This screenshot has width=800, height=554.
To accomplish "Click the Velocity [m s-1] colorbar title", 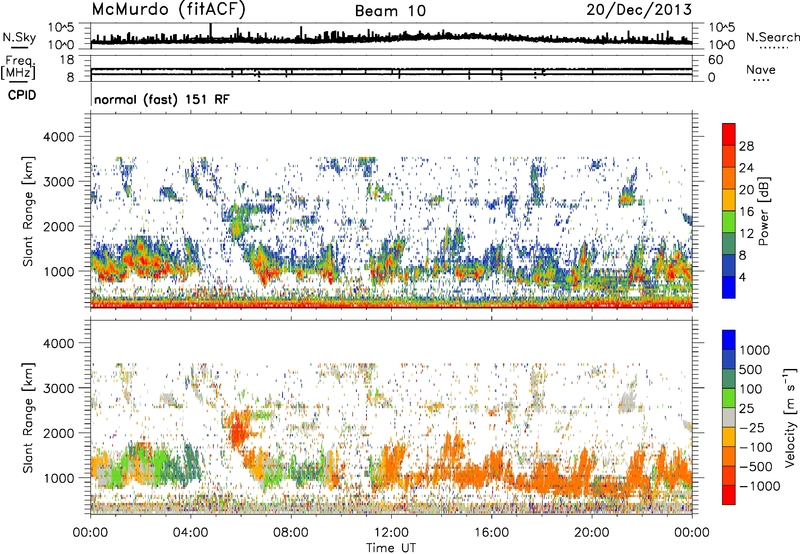I will pyautogui.click(x=790, y=417).
